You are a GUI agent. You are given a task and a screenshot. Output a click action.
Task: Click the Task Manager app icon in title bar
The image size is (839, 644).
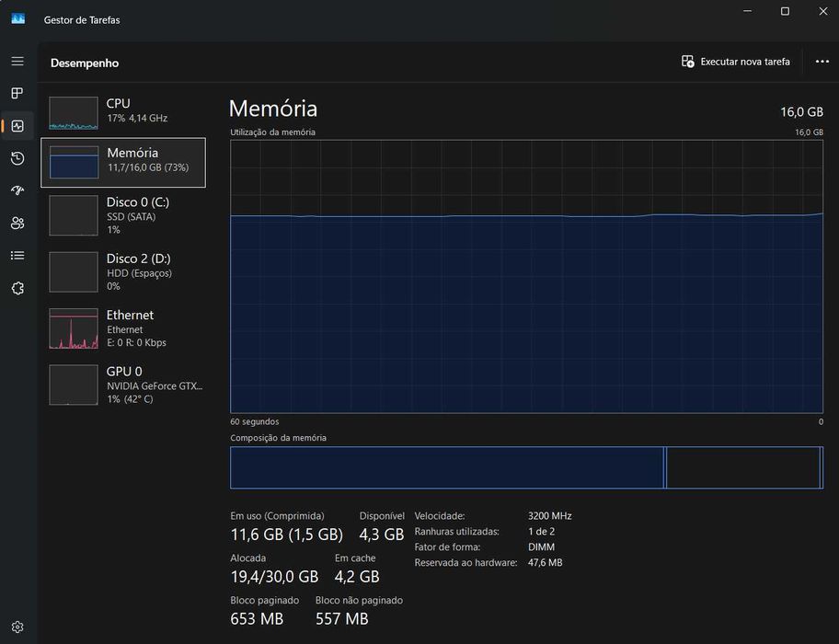[17, 19]
